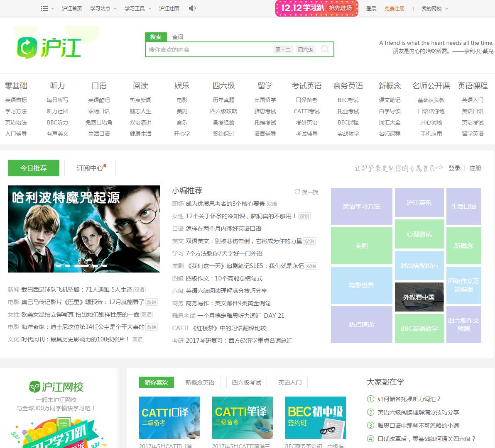Click the 热点速递 tile

(361, 324)
